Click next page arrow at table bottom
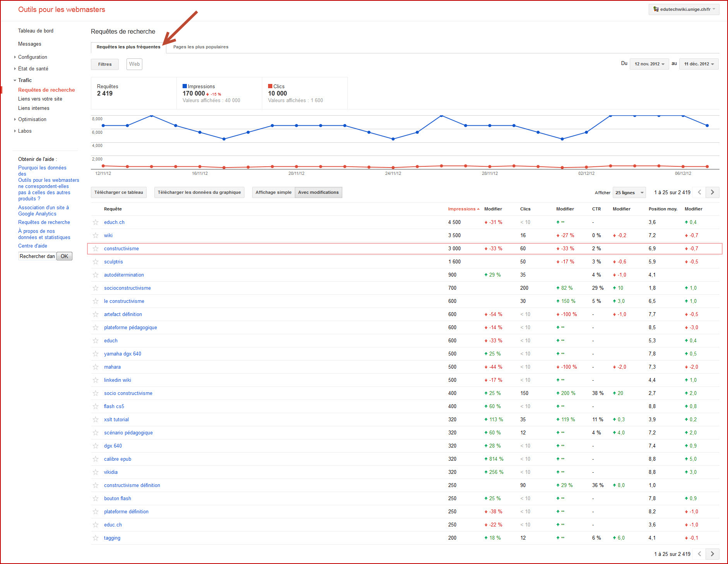Screen dimensions: 728x564 click(713, 554)
